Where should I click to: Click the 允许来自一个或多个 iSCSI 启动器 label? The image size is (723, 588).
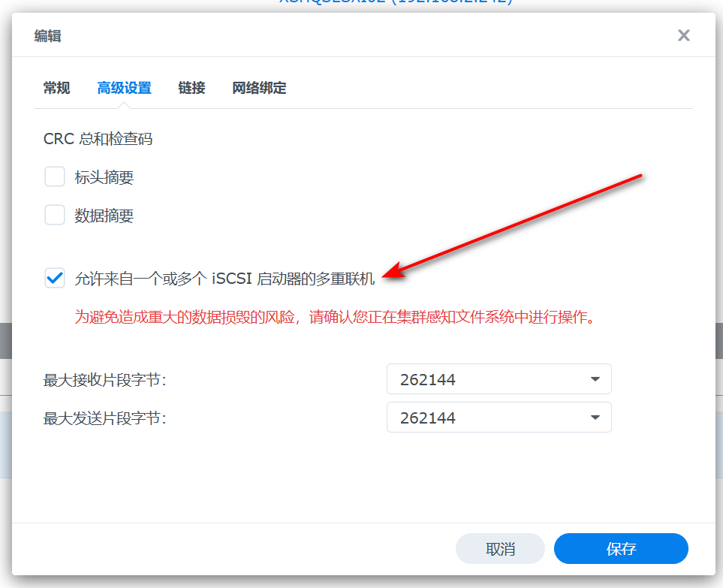coord(224,279)
